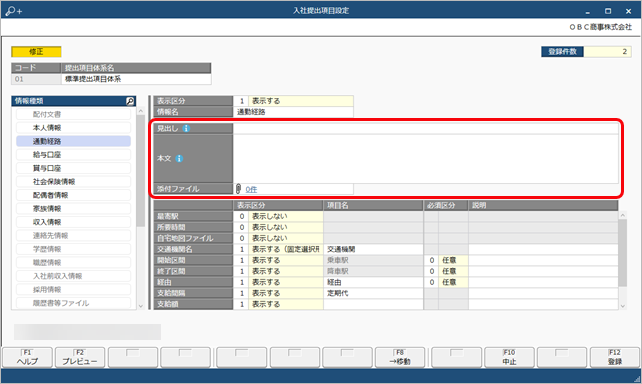The image size is (642, 384).
Task: Select 社会保険情報 list item
Action: 73,182
